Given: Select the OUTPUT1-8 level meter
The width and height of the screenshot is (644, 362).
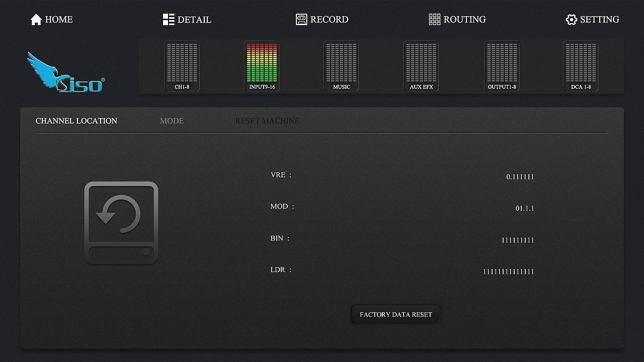Looking at the screenshot, I should 502,66.
